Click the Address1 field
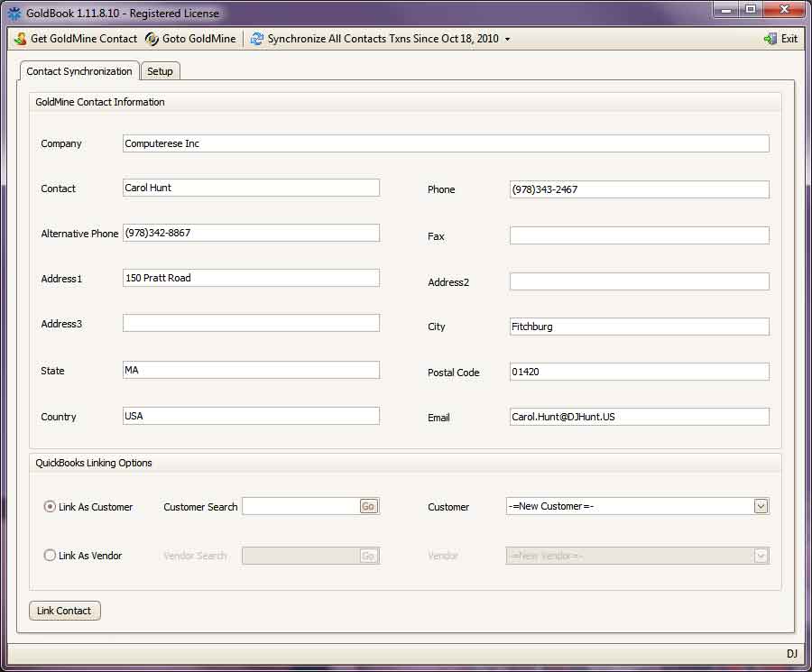Screen dimensions: 812x672 pos(251,278)
